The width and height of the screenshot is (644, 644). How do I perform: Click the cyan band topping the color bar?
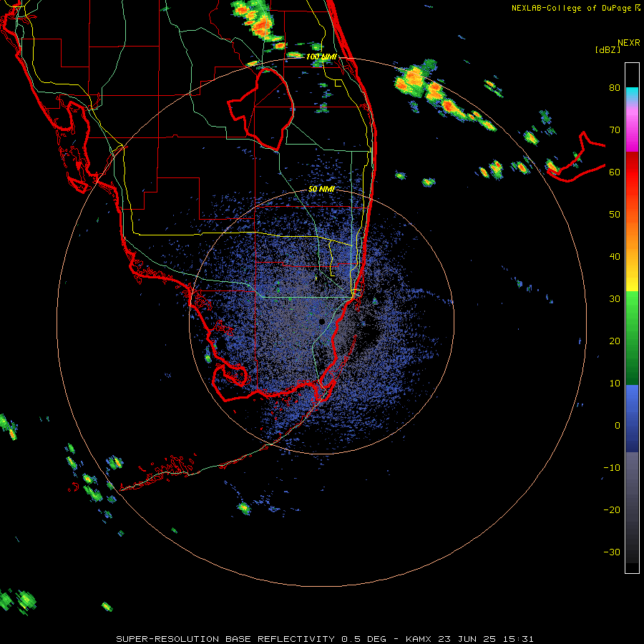[x=632, y=94]
